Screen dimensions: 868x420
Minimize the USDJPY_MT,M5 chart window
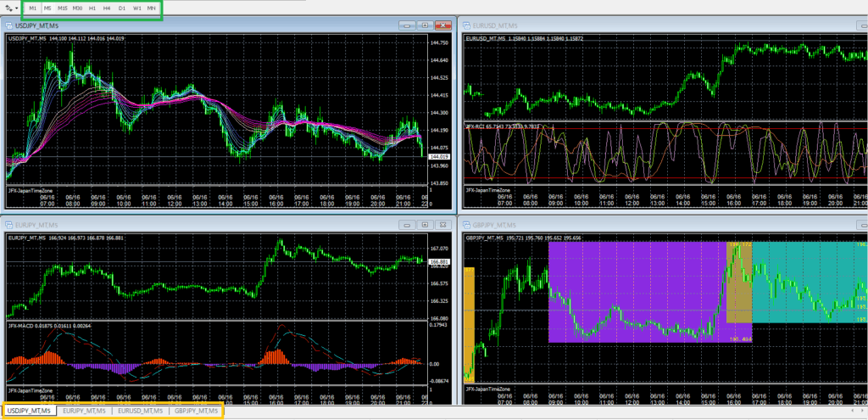[x=408, y=25]
